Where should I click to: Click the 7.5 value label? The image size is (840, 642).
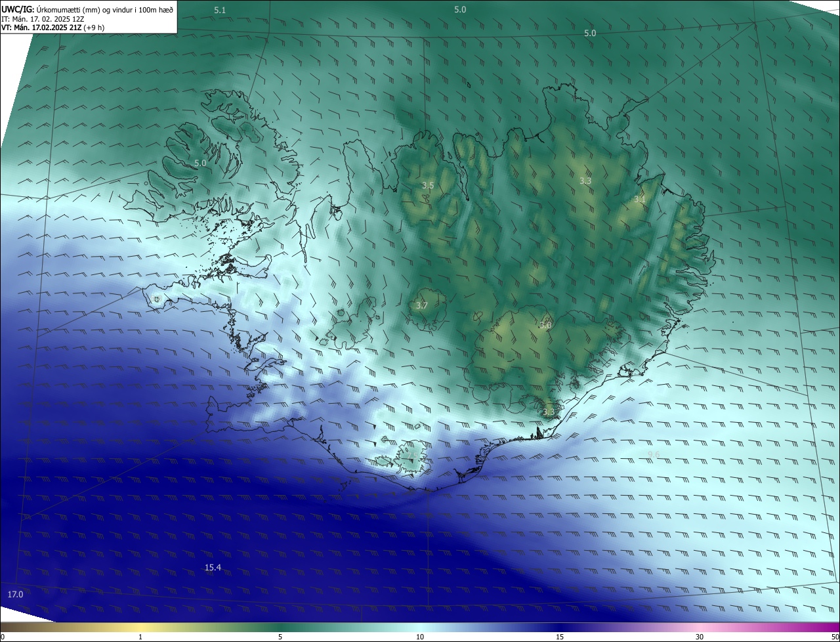tap(411, 454)
